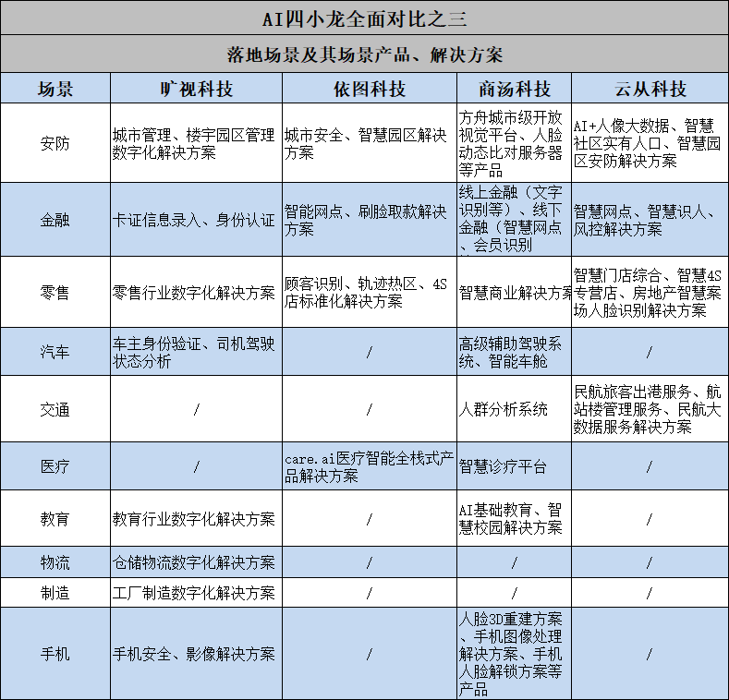
Task: Click the 旷视科技 column header
Action: pos(196,89)
